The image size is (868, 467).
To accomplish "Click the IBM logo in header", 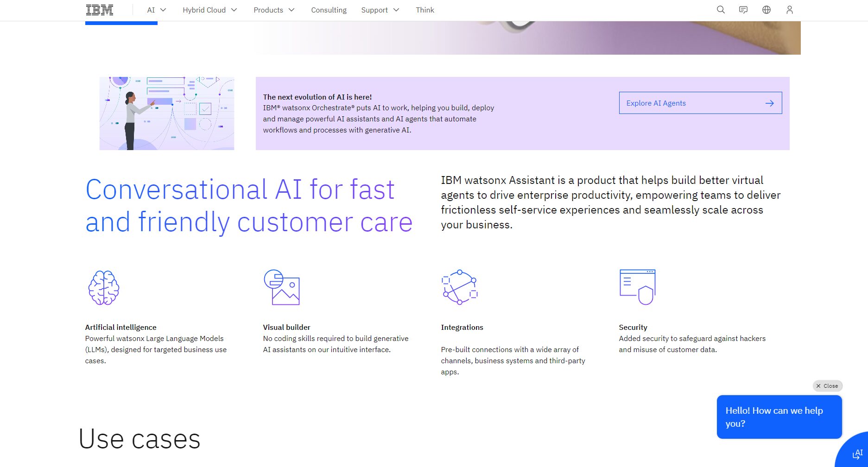I will point(100,10).
